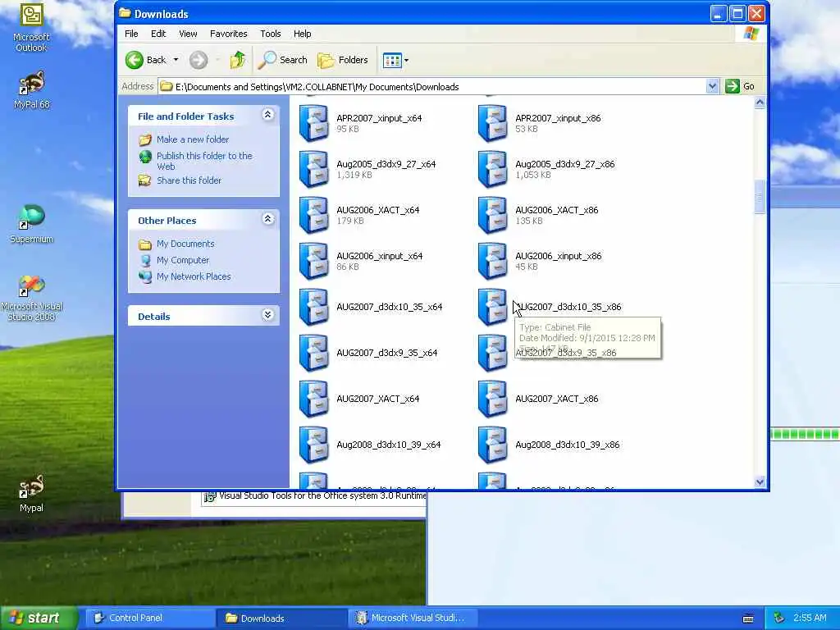Image resolution: width=840 pixels, height=630 pixels.
Task: Click Publish this folder to the Web
Action: [x=204, y=161]
